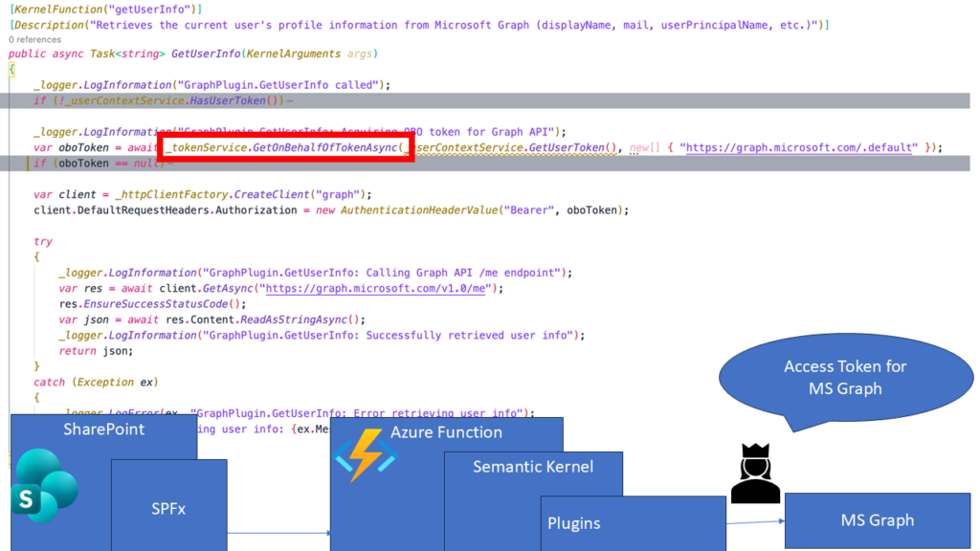980x551 pixels.
Task: Click the "Calling Graph API /me endpoint" log line
Action: [x=316, y=273]
